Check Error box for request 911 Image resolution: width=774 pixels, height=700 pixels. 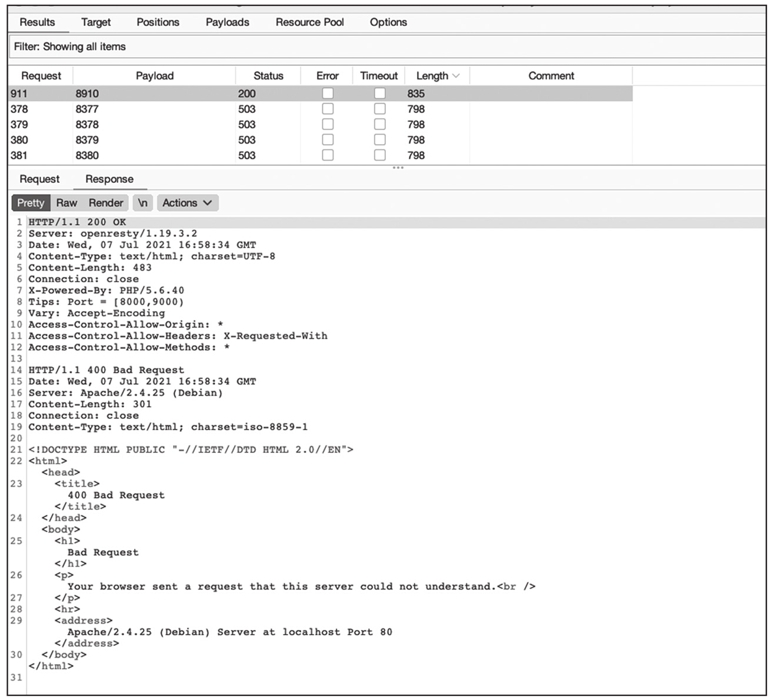328,94
